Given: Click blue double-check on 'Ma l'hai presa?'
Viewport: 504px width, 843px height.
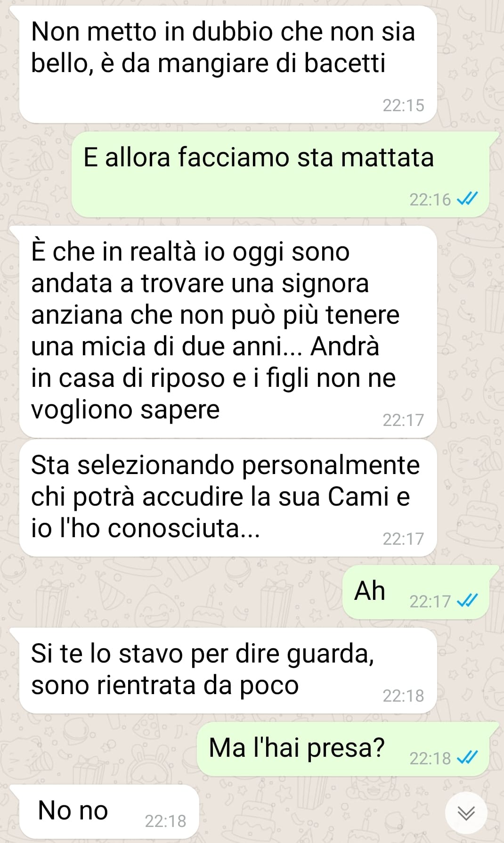Looking at the screenshot, I should (468, 758).
